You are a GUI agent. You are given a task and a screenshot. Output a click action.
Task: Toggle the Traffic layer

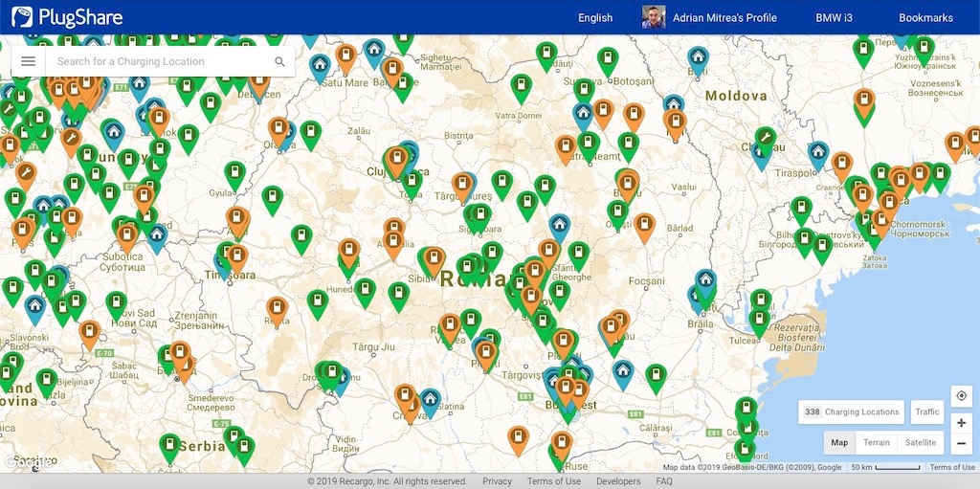[x=926, y=411]
